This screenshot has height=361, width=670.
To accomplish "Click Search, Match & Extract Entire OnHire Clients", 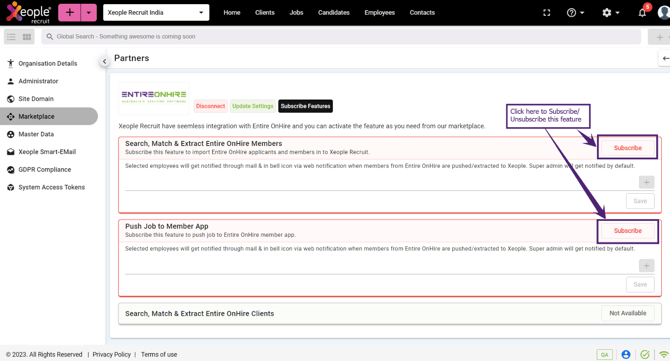I will [x=200, y=314].
